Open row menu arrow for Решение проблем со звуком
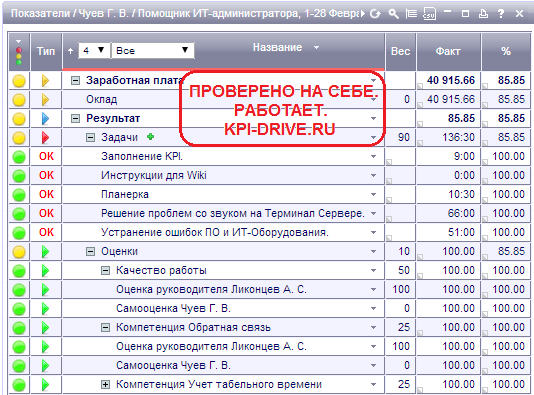Viewport: 534px width, 395px height. [x=374, y=214]
